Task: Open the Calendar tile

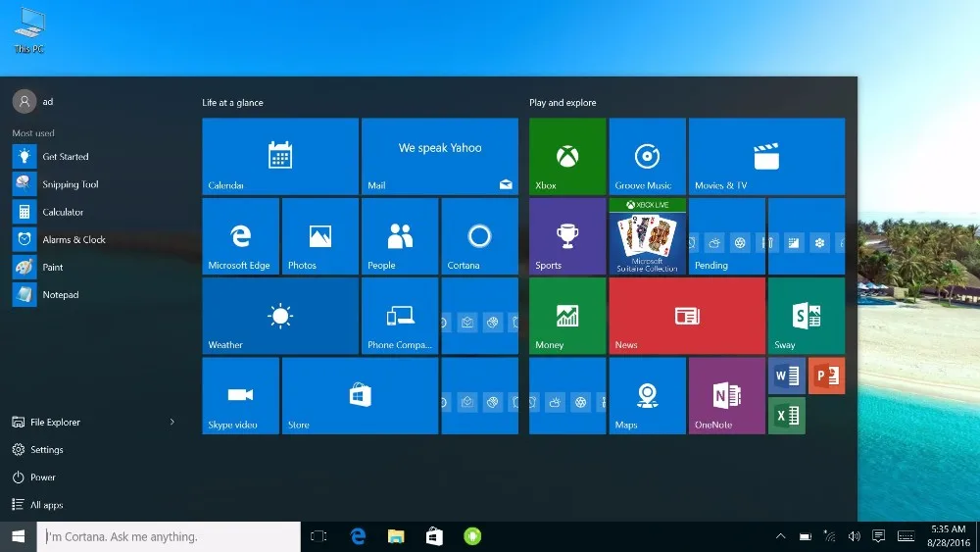Action: click(x=280, y=156)
